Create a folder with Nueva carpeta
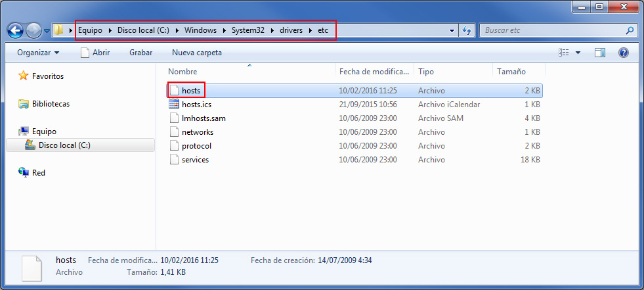The width and height of the screenshot is (644, 290). [197, 53]
